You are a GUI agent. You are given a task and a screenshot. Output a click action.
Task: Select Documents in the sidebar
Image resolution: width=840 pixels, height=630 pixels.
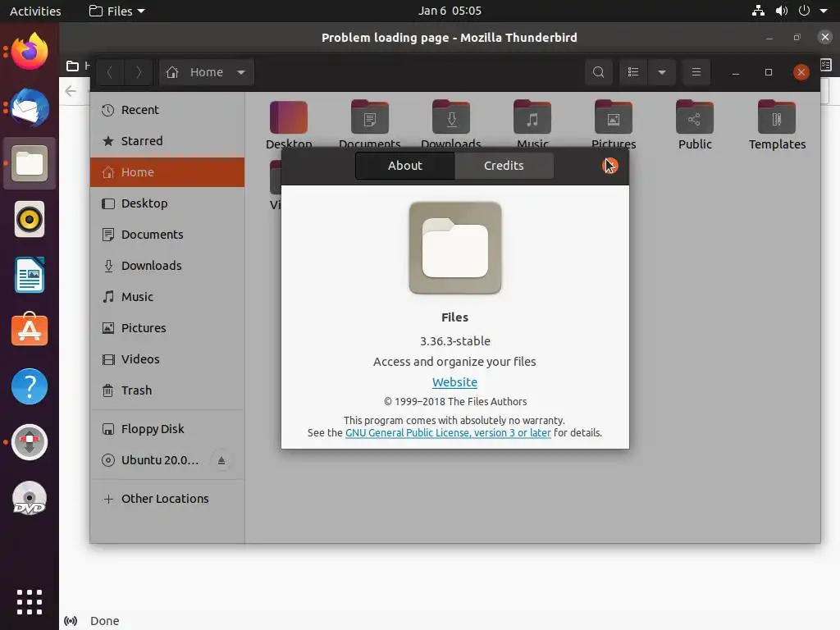pyautogui.click(x=167, y=235)
